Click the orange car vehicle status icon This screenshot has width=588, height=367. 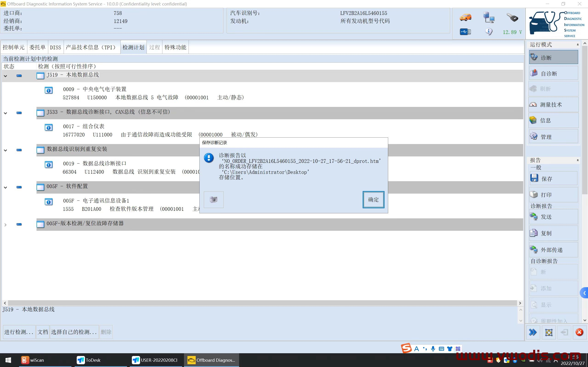coord(465,17)
